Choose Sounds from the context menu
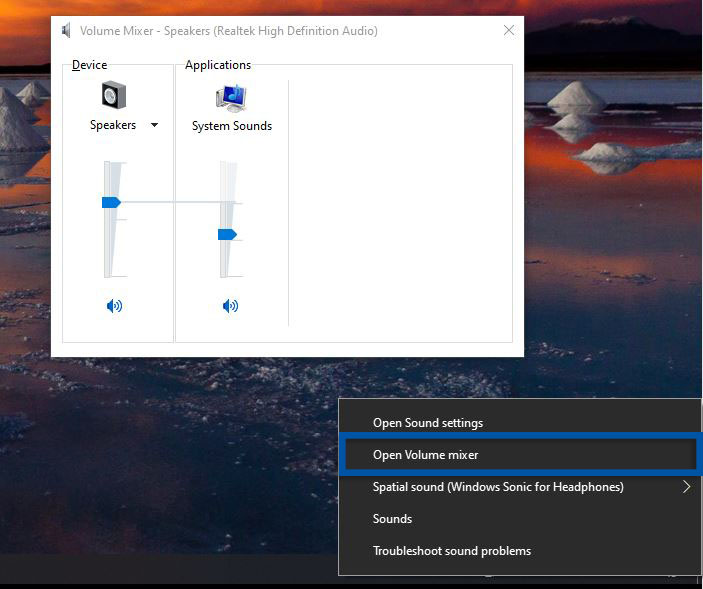This screenshot has width=703, height=589. [x=520, y=519]
